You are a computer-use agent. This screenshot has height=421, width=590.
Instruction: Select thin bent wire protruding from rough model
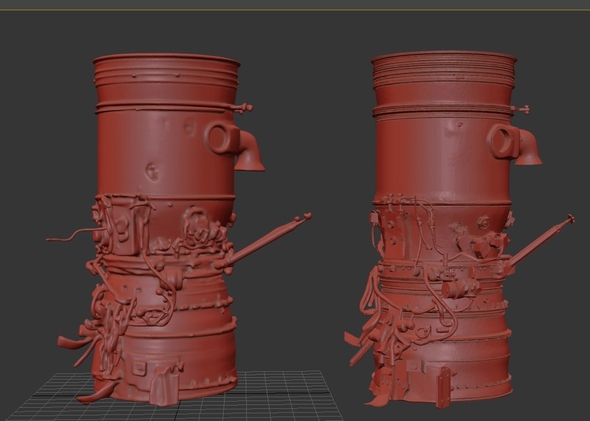pyautogui.click(x=71, y=234)
